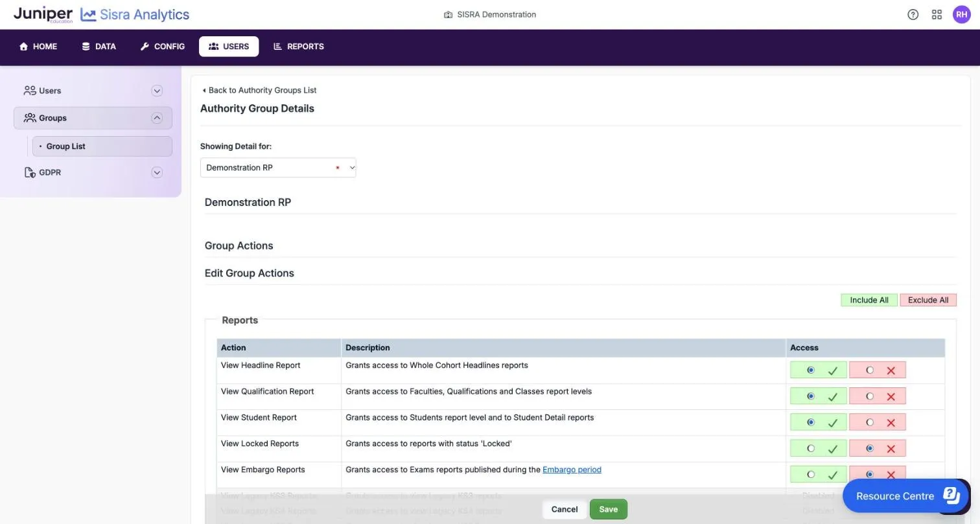Click the Users people icon in sidebar
This screenshot has width=980, height=524.
click(x=30, y=91)
